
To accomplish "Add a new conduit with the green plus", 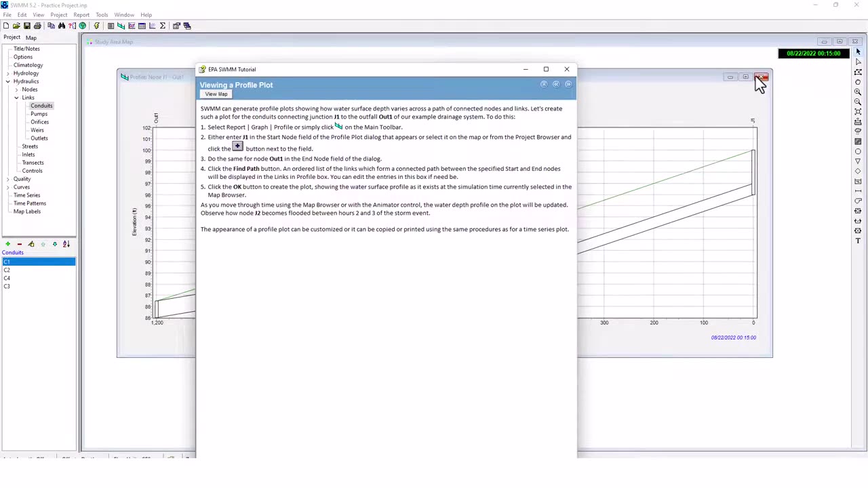I will point(8,244).
